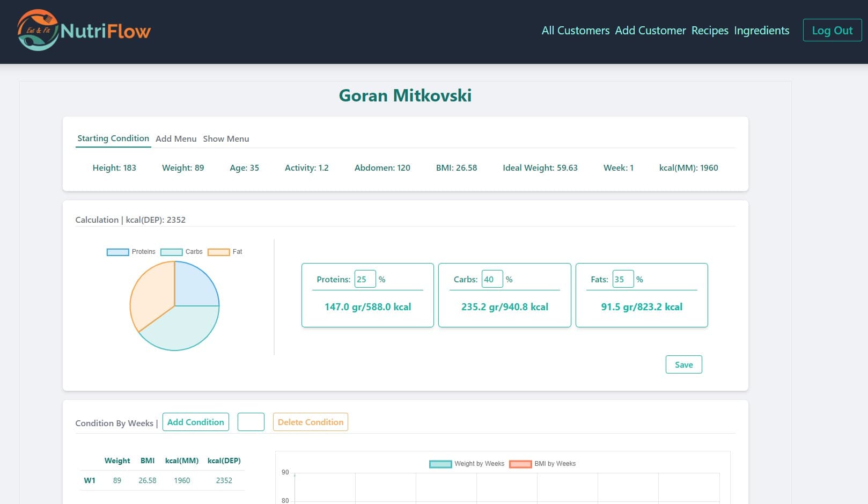Switch to the Show Menu tab
This screenshot has height=504, width=868.
[226, 138]
